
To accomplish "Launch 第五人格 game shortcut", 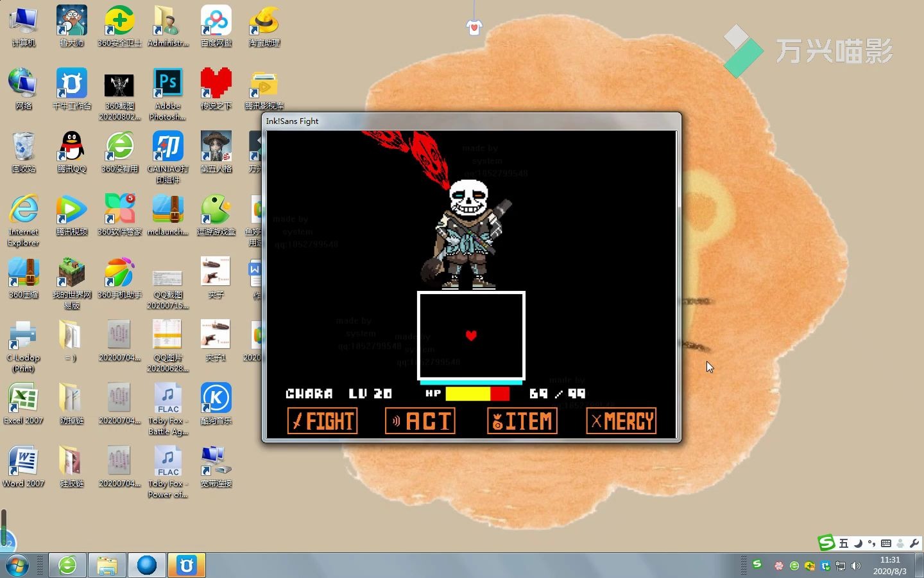I will pyautogui.click(x=216, y=153).
